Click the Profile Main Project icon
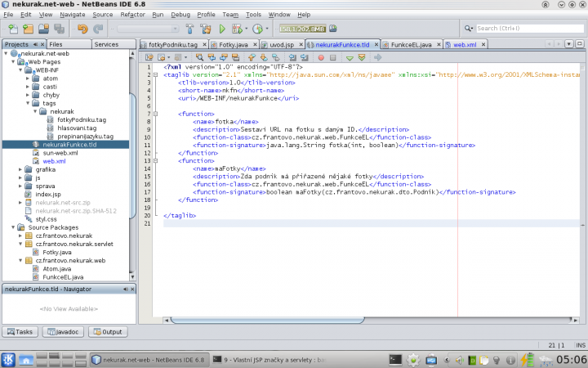The image size is (588, 368). coord(257,29)
